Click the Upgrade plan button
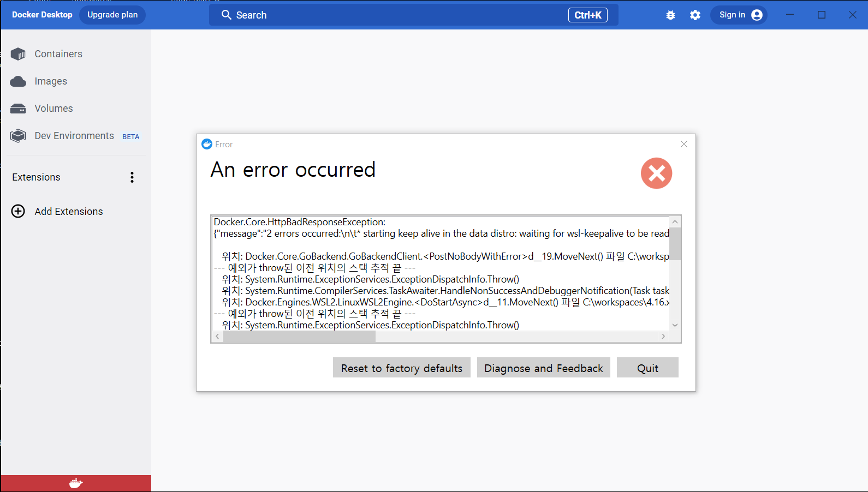868x492 pixels. click(x=112, y=15)
